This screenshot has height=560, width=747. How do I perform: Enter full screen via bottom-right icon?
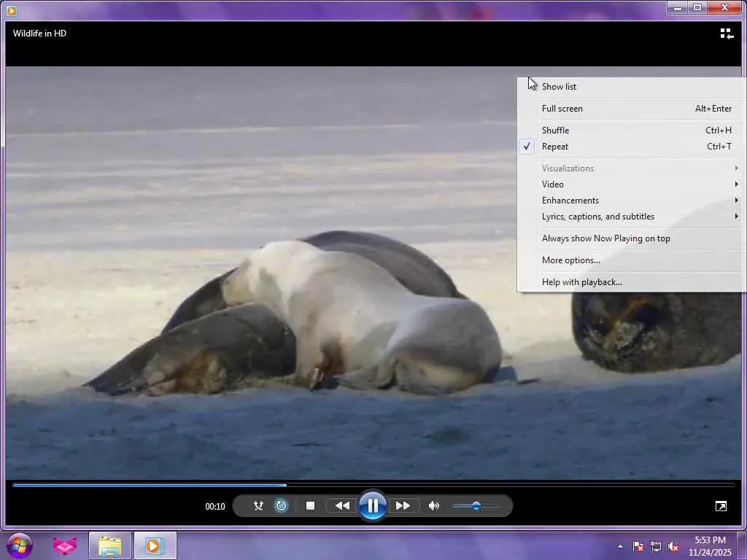(721, 506)
